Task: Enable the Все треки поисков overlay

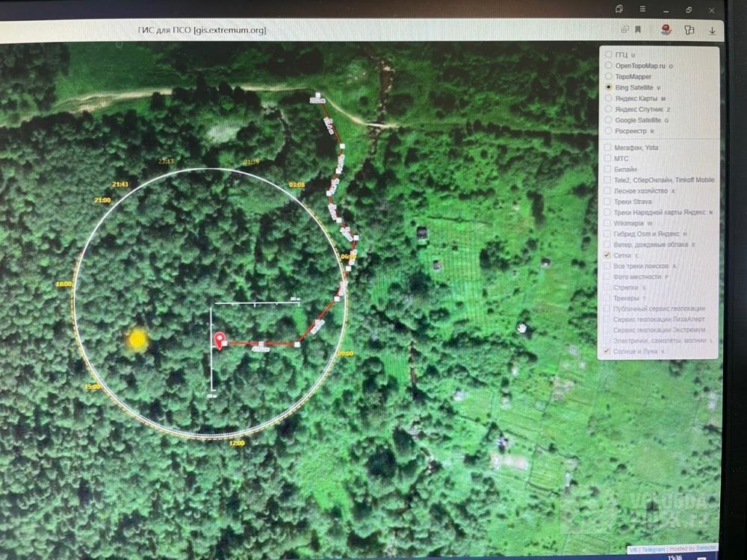Action: [x=607, y=266]
